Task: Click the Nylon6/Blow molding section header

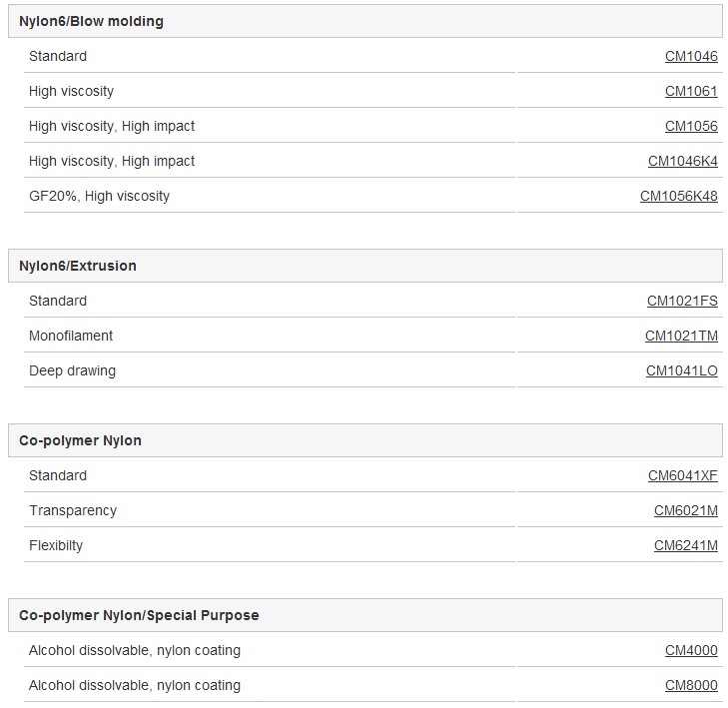Action: [x=365, y=21]
